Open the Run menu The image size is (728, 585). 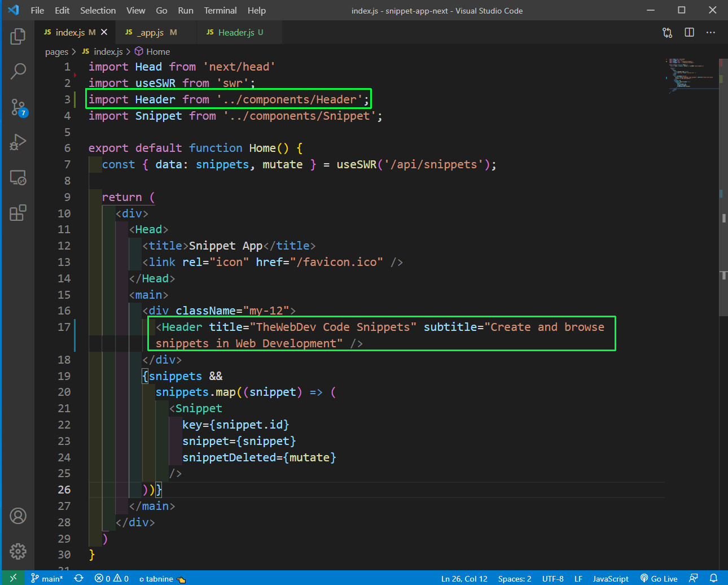pos(186,10)
